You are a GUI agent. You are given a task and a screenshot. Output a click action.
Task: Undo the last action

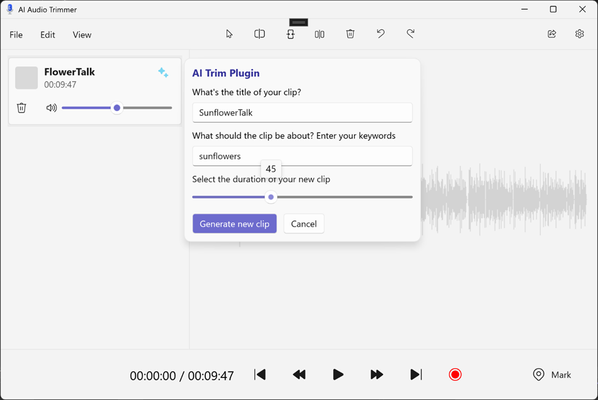coord(381,34)
